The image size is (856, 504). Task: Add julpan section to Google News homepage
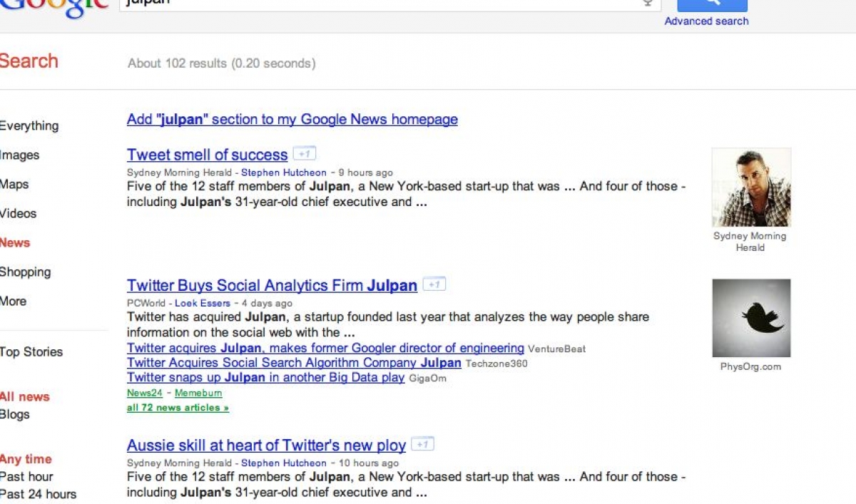pos(292,120)
